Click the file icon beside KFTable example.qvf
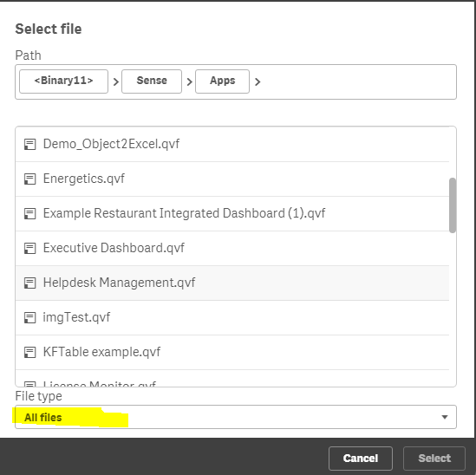 29,353
